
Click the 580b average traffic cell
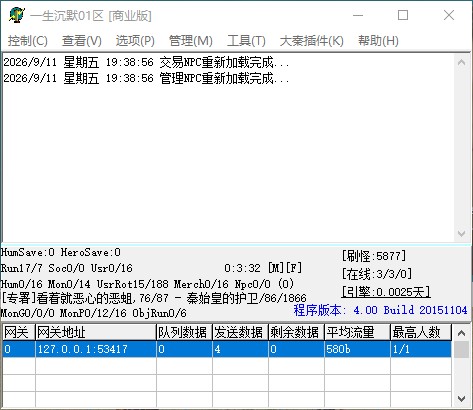(x=358, y=349)
